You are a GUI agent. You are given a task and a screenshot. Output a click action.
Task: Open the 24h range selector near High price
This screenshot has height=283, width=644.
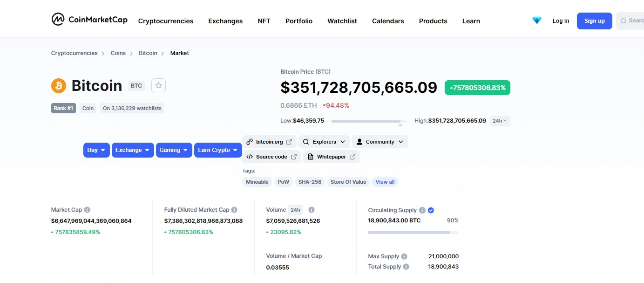[x=500, y=121]
